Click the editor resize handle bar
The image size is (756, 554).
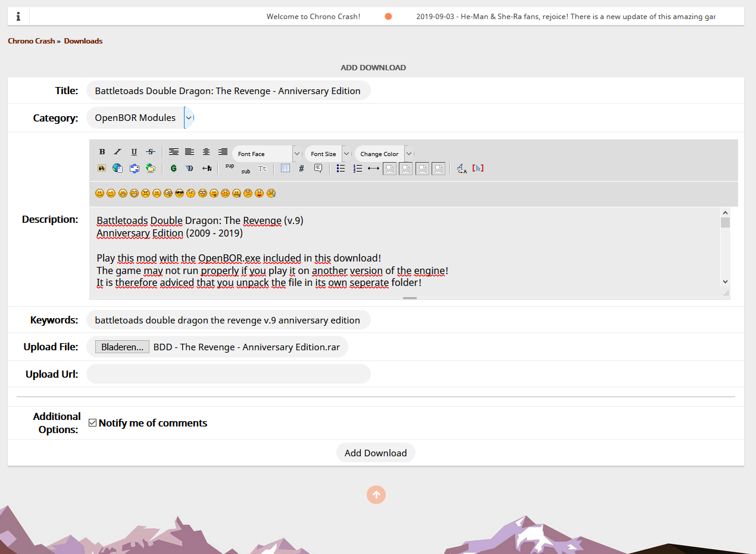tap(410, 297)
